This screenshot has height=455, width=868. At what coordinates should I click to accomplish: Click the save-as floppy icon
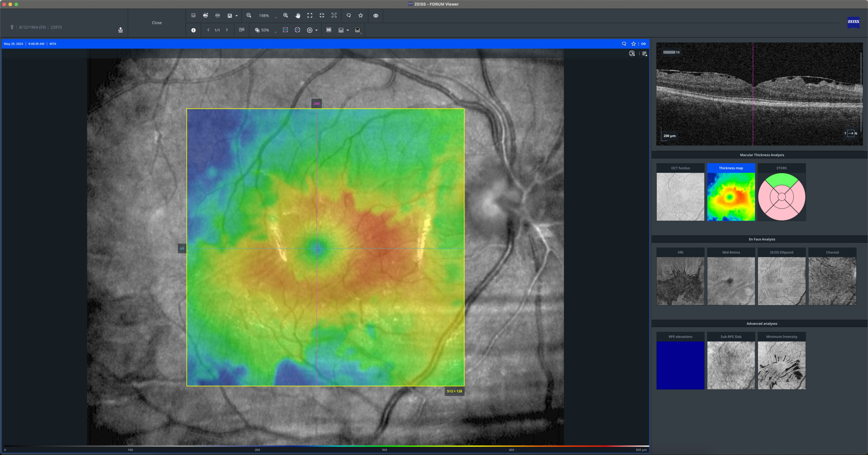(x=230, y=16)
